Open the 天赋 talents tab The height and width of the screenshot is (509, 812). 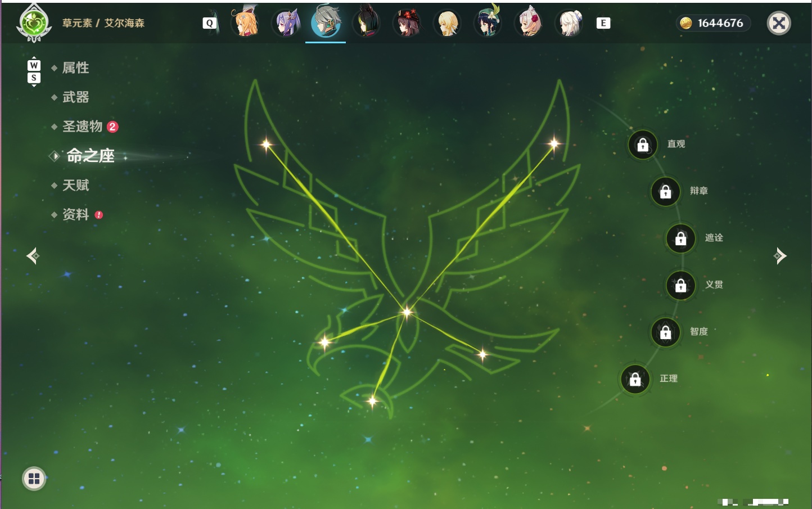pos(75,185)
